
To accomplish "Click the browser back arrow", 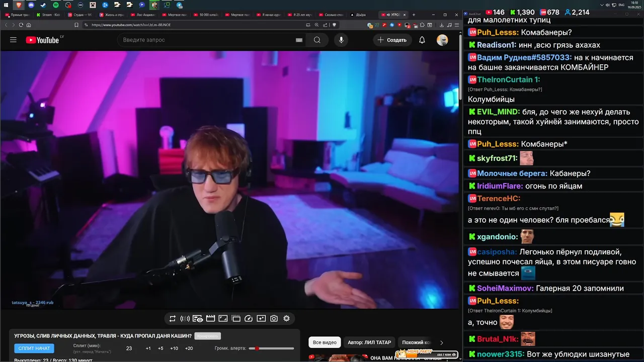I will [6, 25].
